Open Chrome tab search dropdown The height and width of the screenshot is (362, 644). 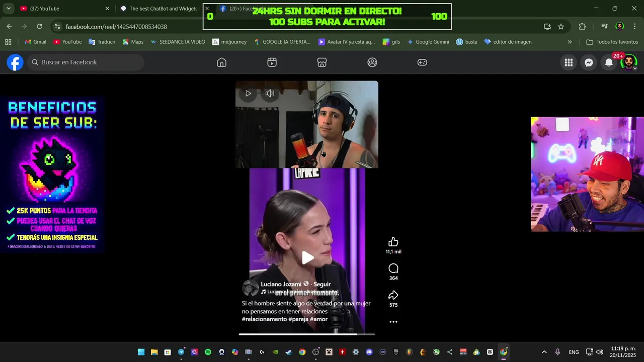(x=9, y=9)
